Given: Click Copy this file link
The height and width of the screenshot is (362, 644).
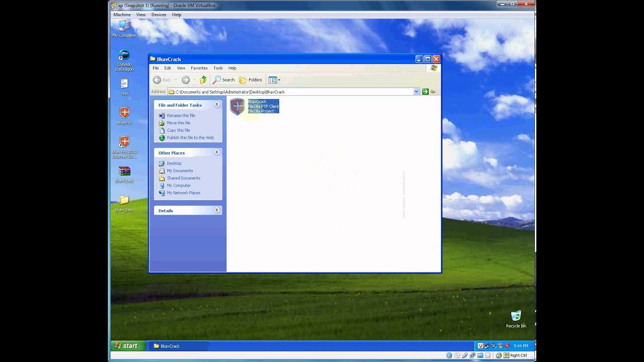Looking at the screenshot, I should [x=179, y=130].
